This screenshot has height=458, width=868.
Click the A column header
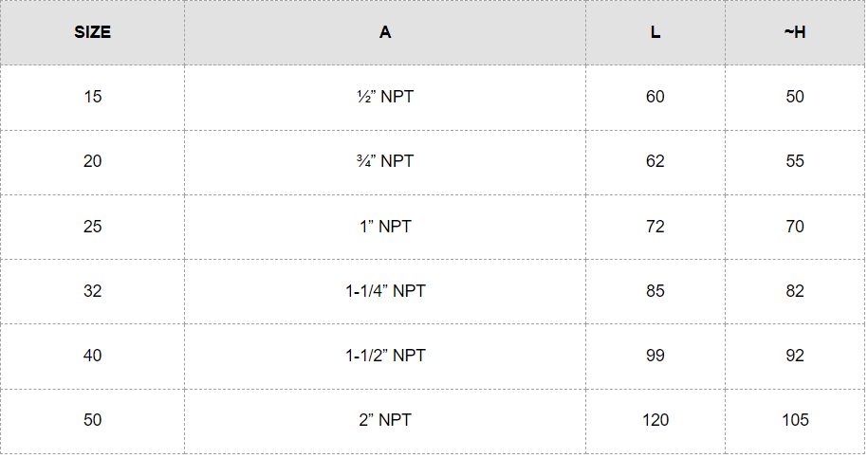click(384, 32)
